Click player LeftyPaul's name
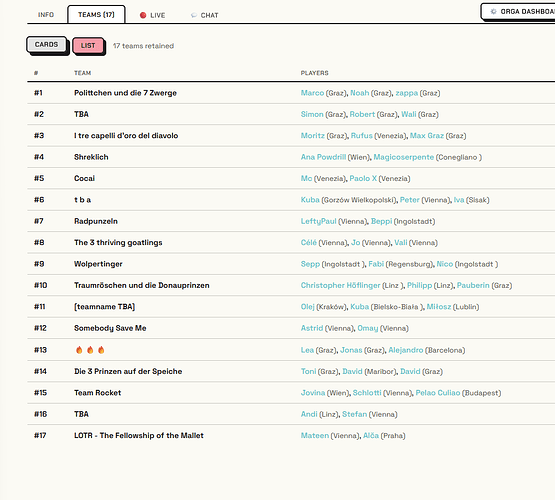The width and height of the screenshot is (555, 500). pyautogui.click(x=319, y=221)
